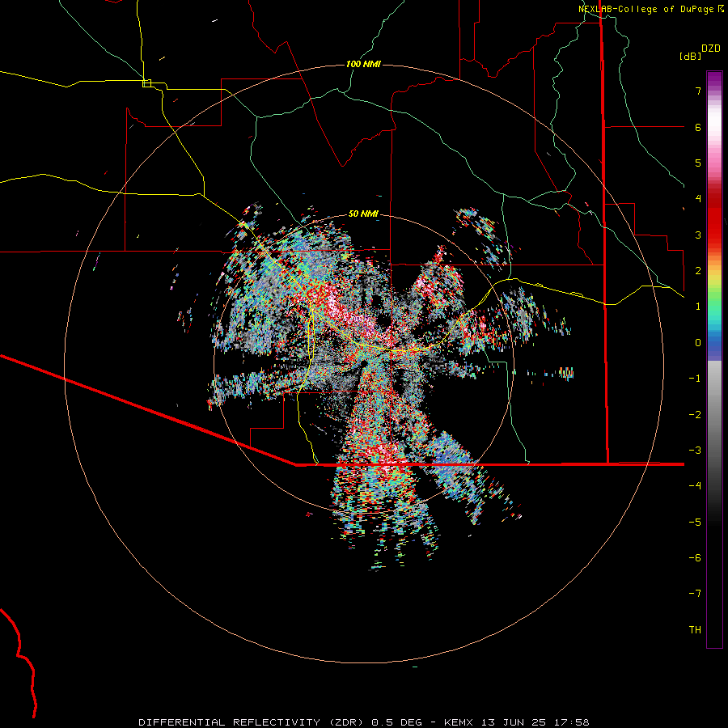
Task: Click the -2 value on color scale
Action: tap(695, 415)
